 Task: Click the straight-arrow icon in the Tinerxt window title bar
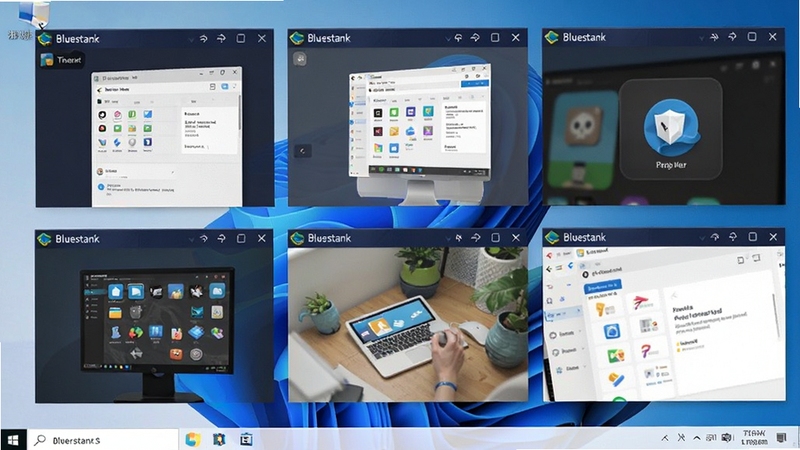[x=221, y=39]
